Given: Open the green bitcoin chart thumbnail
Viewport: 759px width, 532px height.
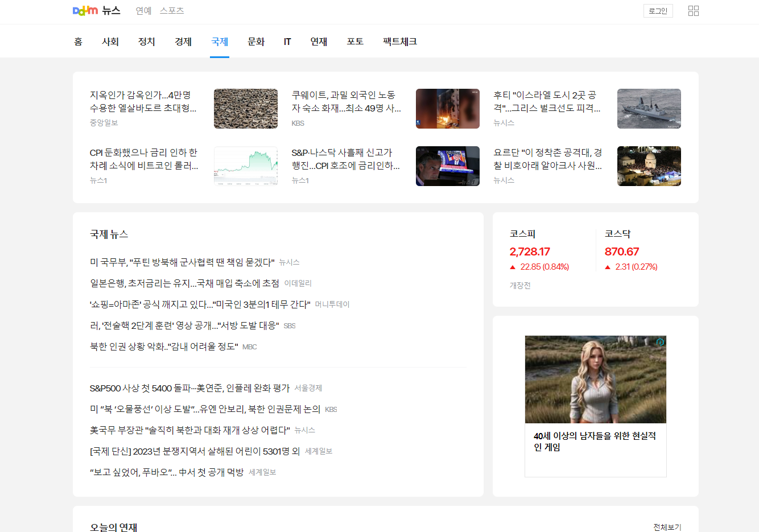Looking at the screenshot, I should coord(246,166).
